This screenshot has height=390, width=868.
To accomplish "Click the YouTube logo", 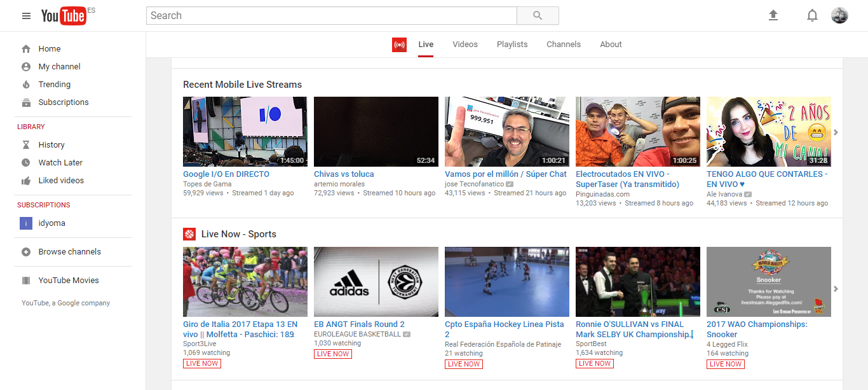I will 64,16.
